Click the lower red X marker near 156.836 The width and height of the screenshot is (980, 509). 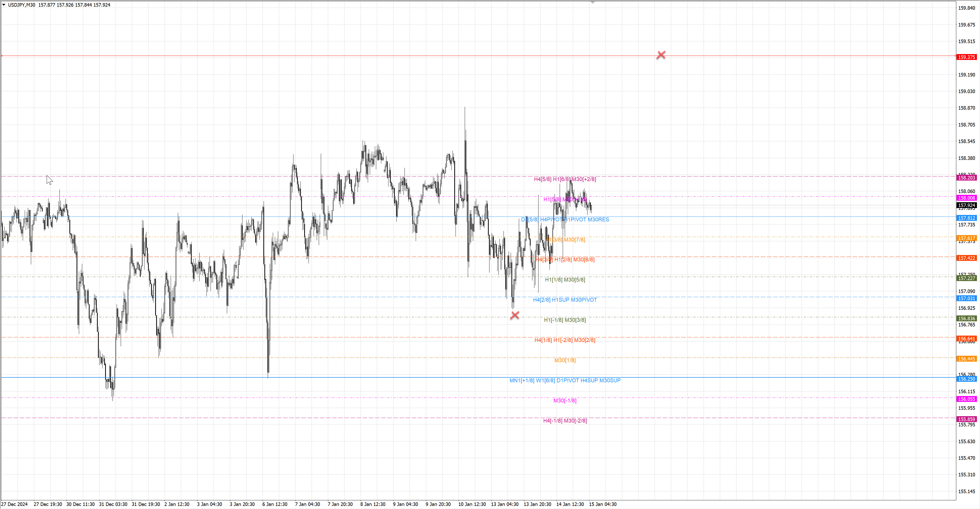(x=514, y=315)
